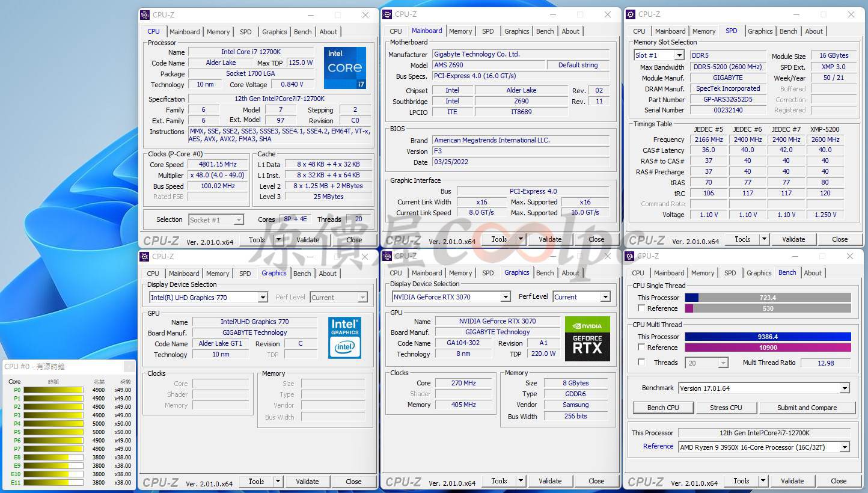This screenshot has width=868, height=493.
Task: Select CPU tab in Bench tab window
Action: click(x=638, y=273)
